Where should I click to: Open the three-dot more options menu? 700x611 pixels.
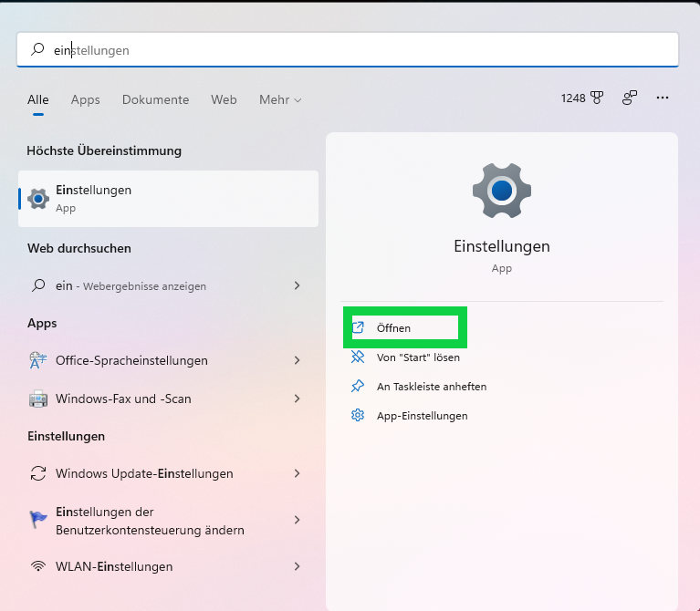(663, 98)
